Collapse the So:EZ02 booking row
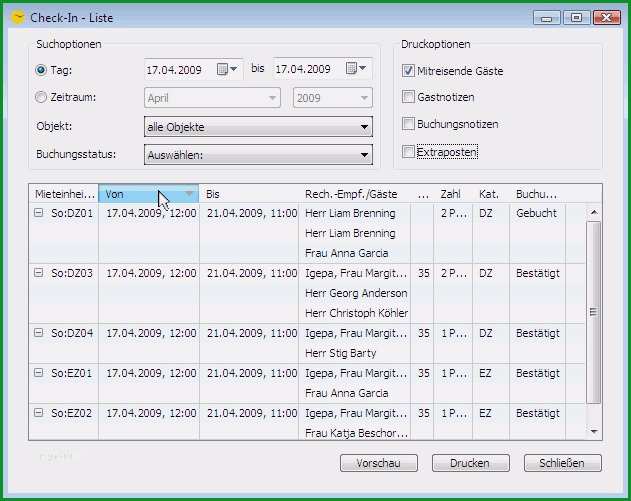The width and height of the screenshot is (631, 501). [39, 412]
